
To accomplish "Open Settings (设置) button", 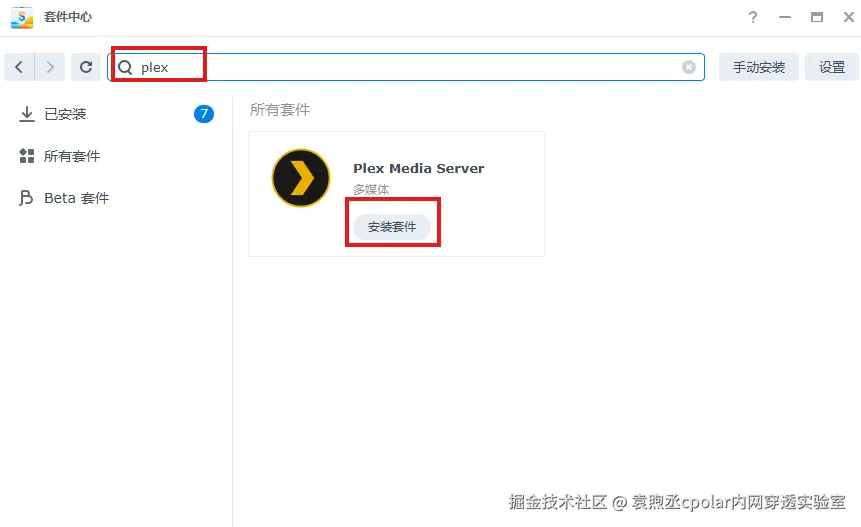I will 831,67.
